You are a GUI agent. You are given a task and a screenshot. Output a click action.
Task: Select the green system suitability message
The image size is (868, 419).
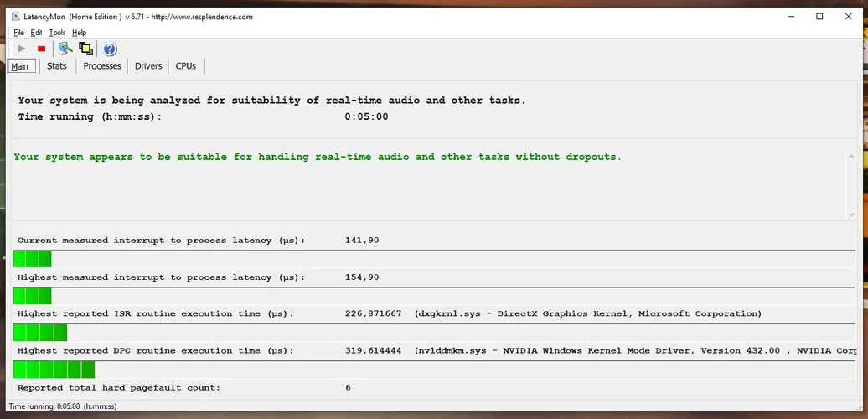(318, 157)
